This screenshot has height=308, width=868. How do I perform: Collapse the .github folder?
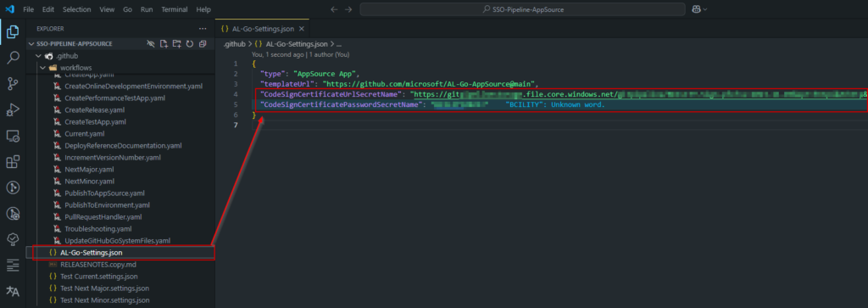click(38, 56)
